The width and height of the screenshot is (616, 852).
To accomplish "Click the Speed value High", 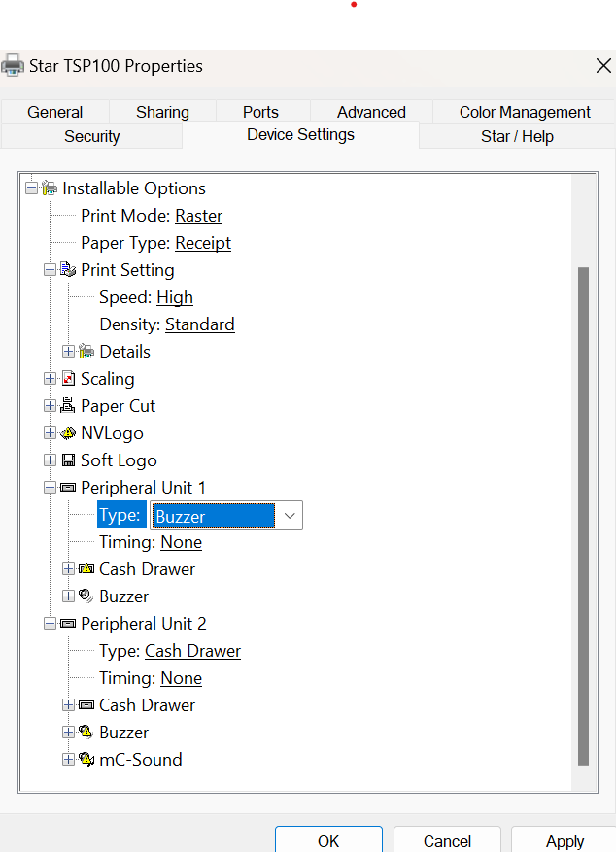I will pyautogui.click(x=175, y=297).
